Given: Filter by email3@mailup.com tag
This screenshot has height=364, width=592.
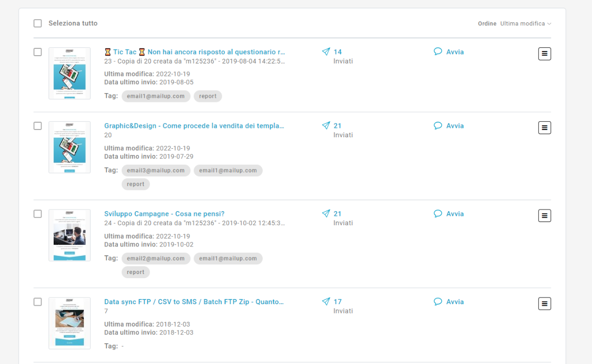Looking at the screenshot, I should 155,171.
